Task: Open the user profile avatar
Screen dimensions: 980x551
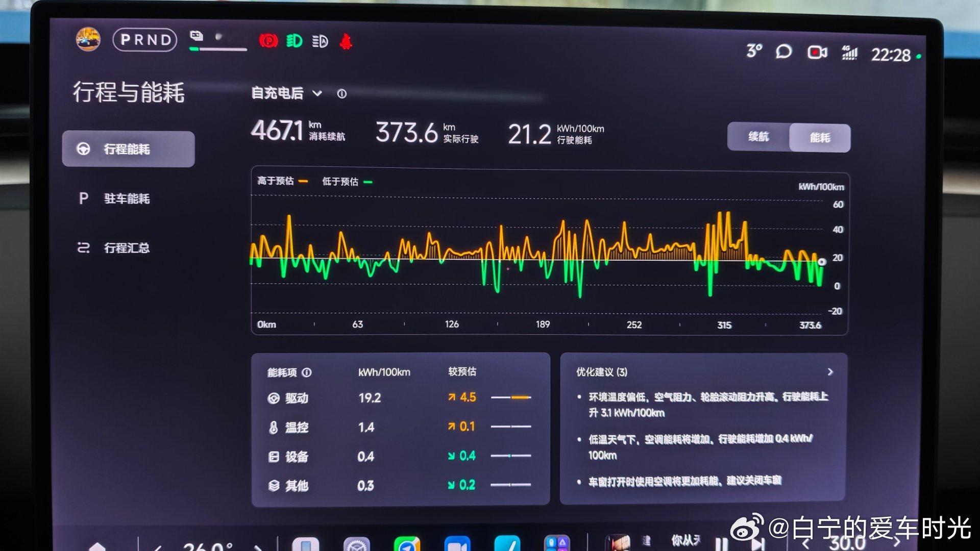Action: pos(88,39)
